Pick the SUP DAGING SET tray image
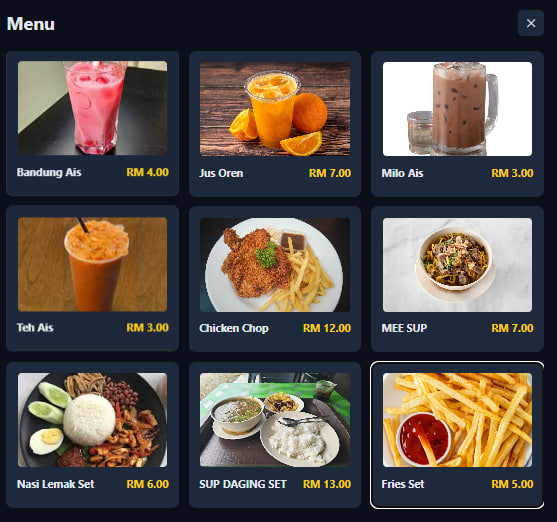The width and height of the screenshot is (557, 522). pos(275,420)
